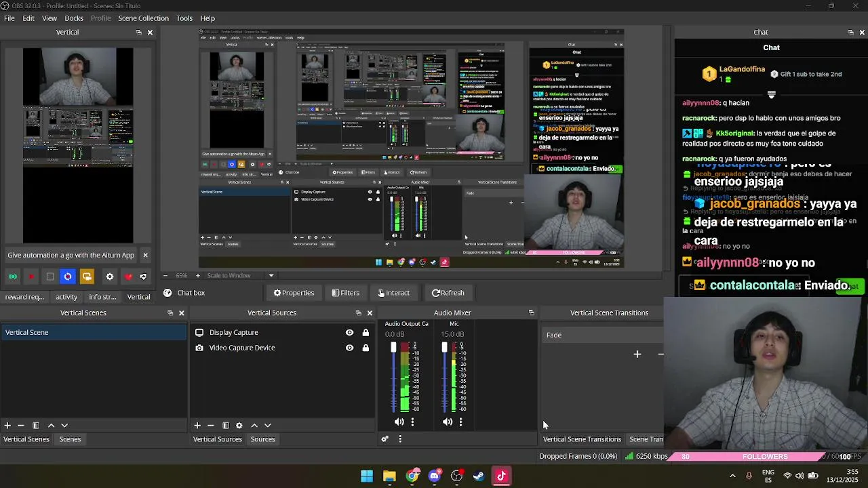Add a new source in Vertical Sources

tap(197, 426)
